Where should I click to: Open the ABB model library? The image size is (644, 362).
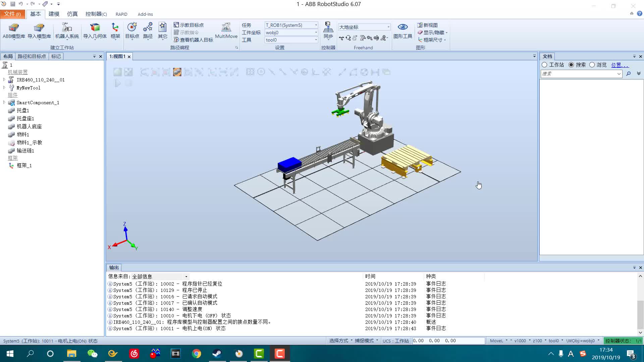[x=14, y=31]
